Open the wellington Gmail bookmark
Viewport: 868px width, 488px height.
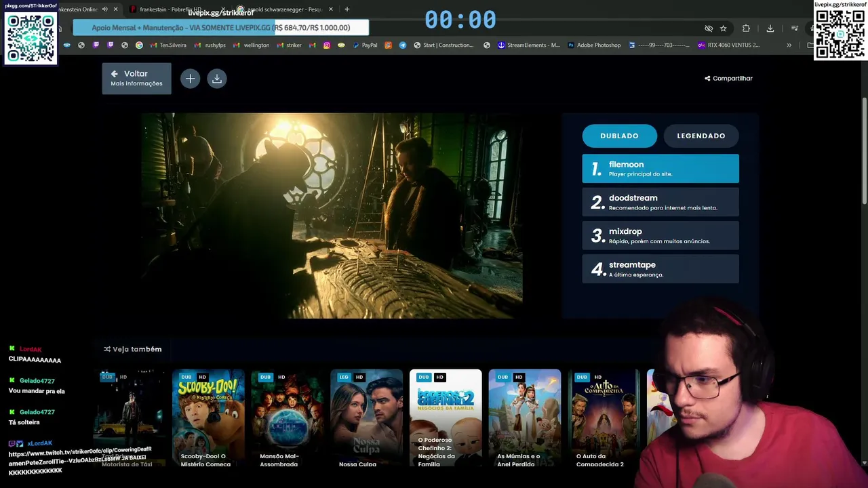coord(251,45)
